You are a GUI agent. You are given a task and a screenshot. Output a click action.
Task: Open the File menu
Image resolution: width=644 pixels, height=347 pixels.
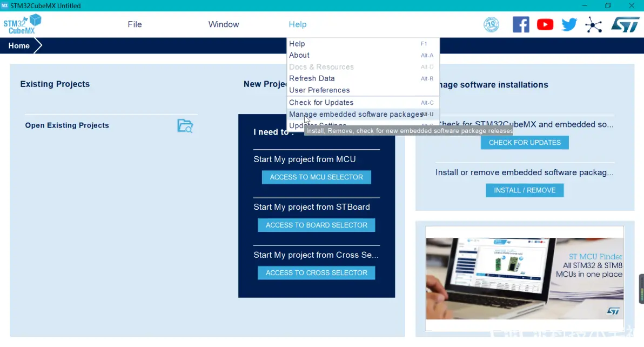[x=135, y=24]
